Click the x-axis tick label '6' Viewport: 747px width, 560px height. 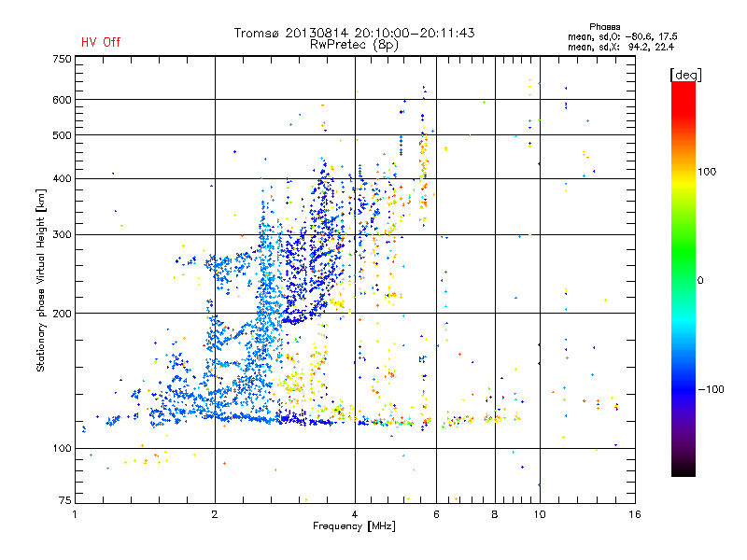pyautogui.click(x=436, y=514)
